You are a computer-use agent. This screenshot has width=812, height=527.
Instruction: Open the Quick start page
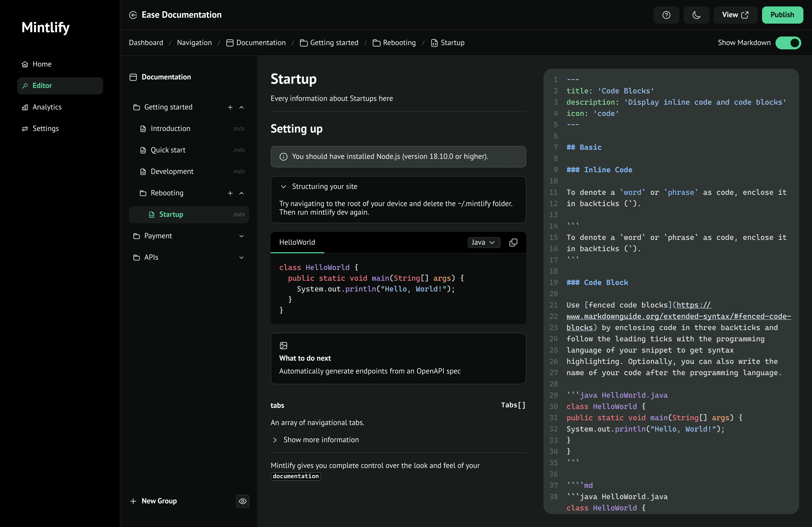(168, 150)
